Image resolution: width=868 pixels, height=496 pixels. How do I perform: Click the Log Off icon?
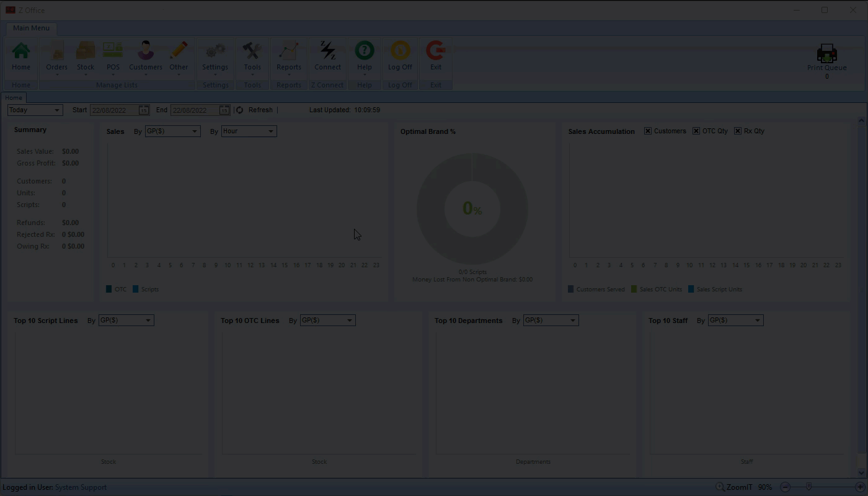pos(400,51)
